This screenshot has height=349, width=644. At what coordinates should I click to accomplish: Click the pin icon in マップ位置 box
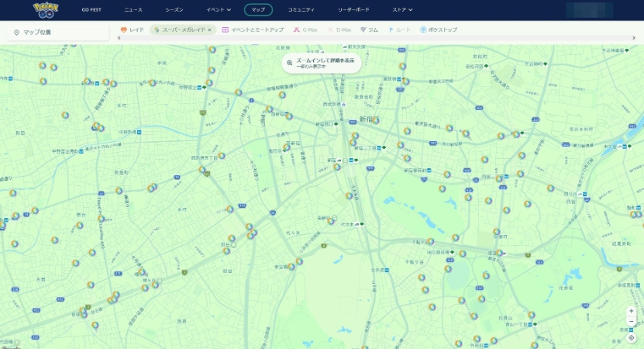[x=16, y=33]
